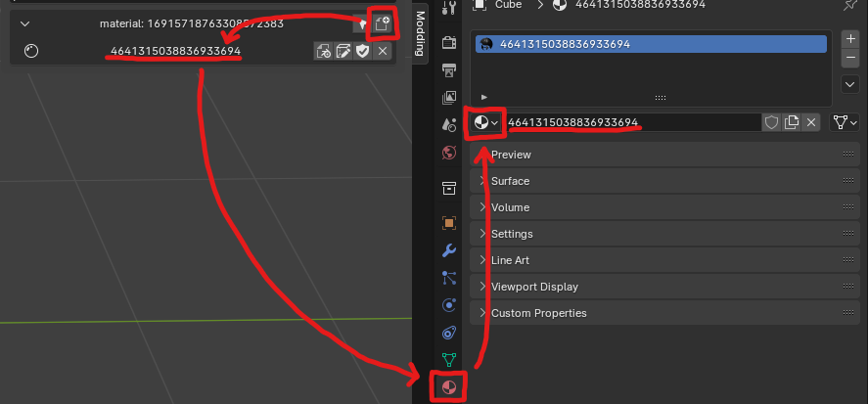868x404 pixels.
Task: Collapse the material section in Modding panel
Action: point(24,23)
